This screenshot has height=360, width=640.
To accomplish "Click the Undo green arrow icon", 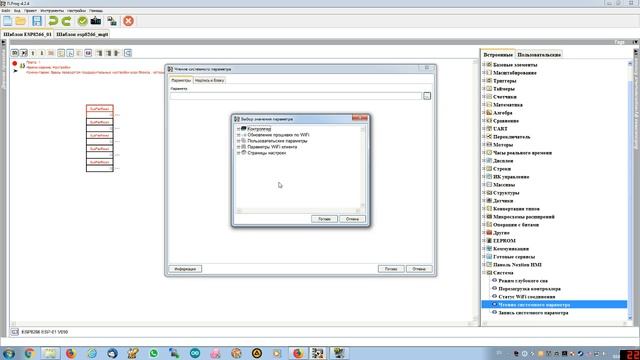I will point(53,21).
